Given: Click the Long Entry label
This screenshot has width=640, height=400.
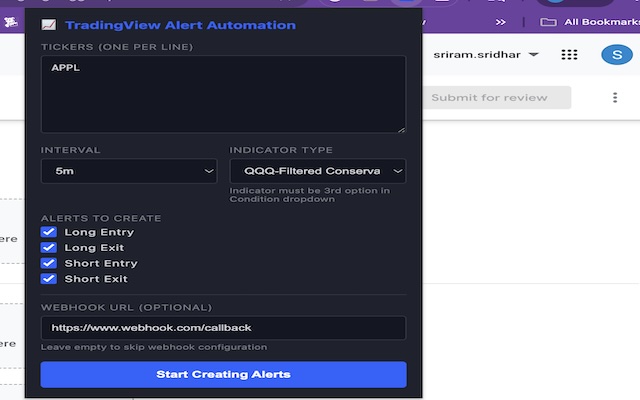Looking at the screenshot, I should click(x=99, y=232).
